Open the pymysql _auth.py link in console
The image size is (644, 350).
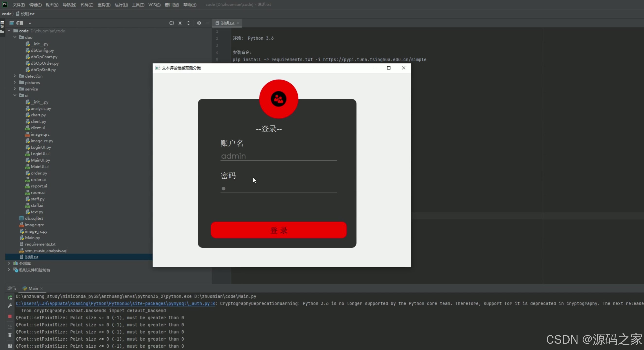115,303
